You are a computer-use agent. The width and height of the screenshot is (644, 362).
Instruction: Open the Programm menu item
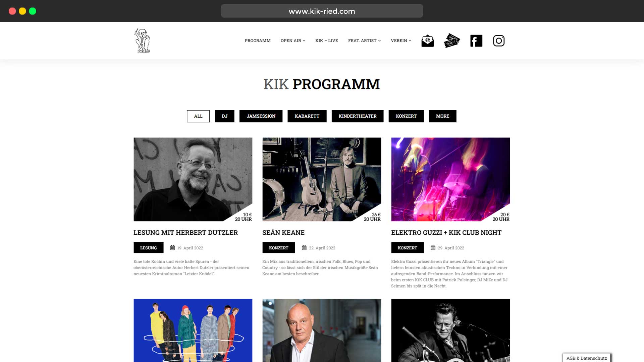(x=258, y=41)
